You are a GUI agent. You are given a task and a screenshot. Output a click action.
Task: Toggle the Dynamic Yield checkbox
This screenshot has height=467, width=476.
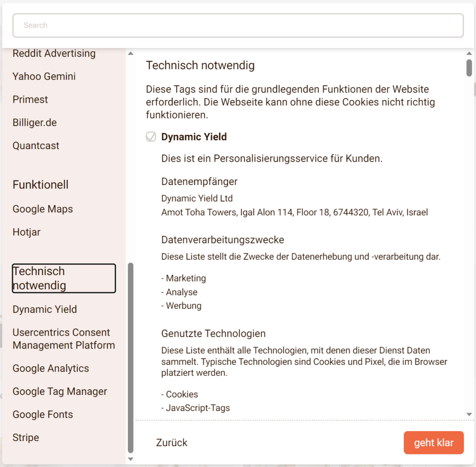click(151, 137)
